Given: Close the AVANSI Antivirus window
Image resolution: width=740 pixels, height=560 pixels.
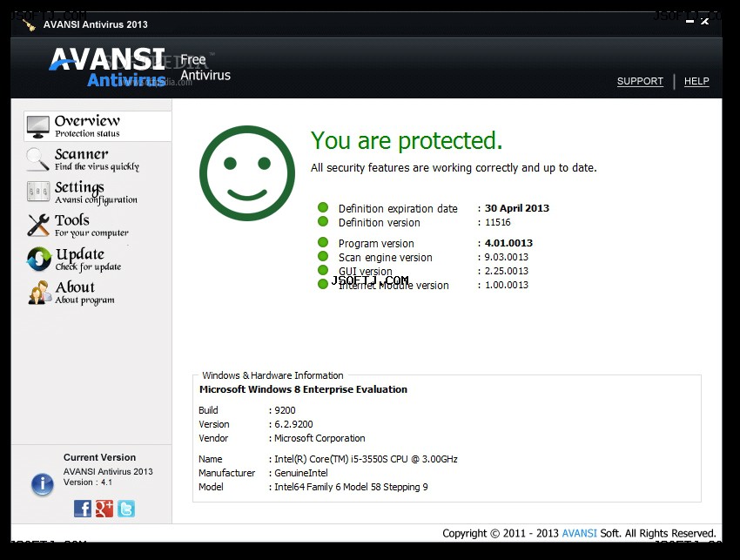Looking at the screenshot, I should click(704, 21).
